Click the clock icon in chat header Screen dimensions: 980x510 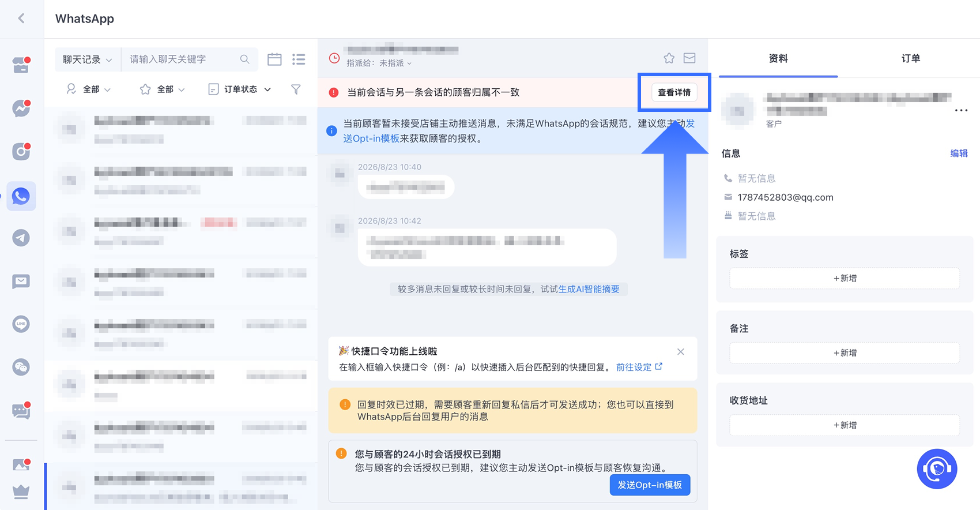(x=334, y=58)
